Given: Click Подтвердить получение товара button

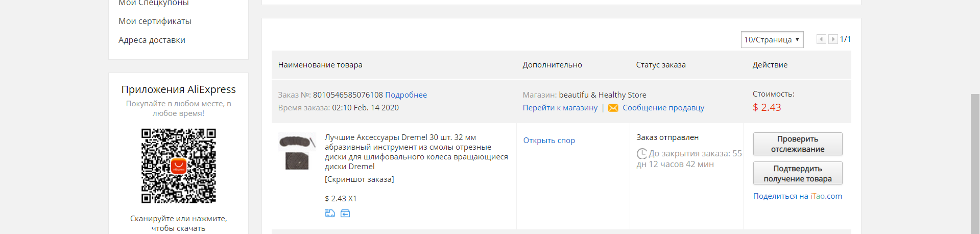Looking at the screenshot, I should (x=798, y=174).
